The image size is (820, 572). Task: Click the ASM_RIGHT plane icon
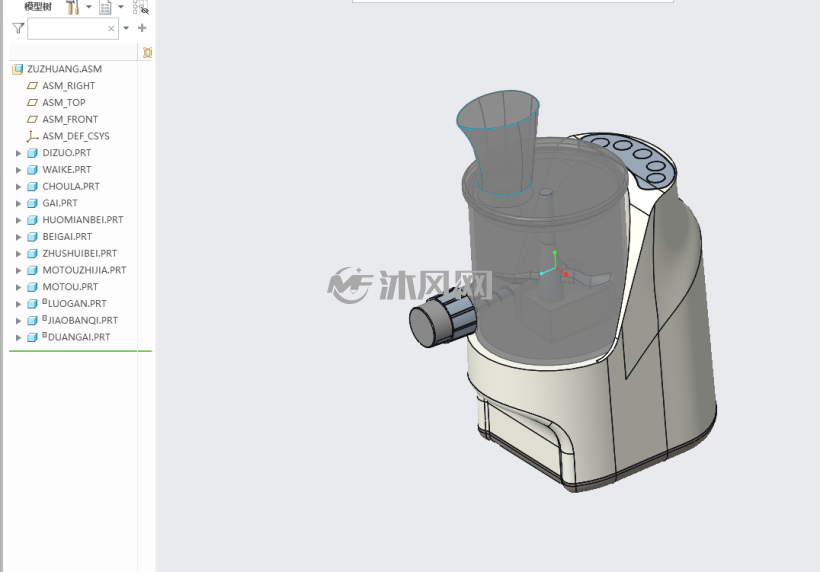[32, 86]
